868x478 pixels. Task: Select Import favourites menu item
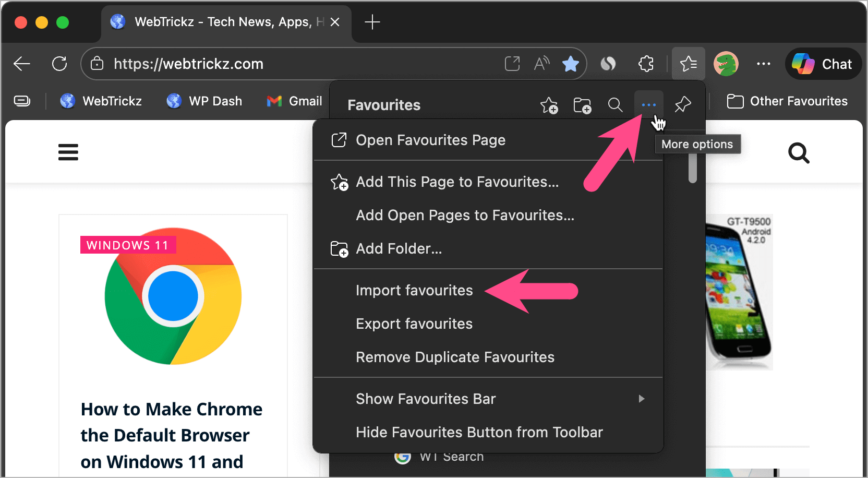pyautogui.click(x=414, y=290)
